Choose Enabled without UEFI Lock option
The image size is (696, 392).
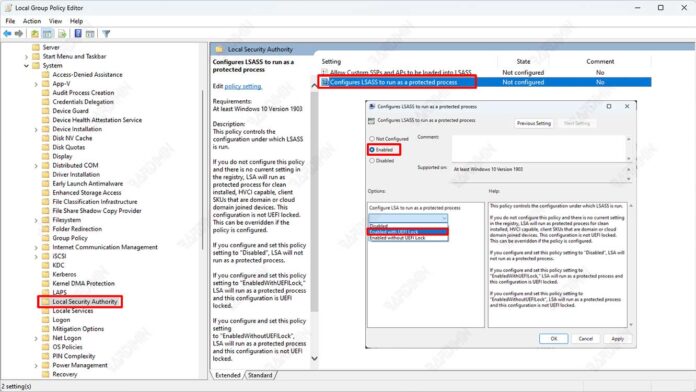tap(408, 238)
